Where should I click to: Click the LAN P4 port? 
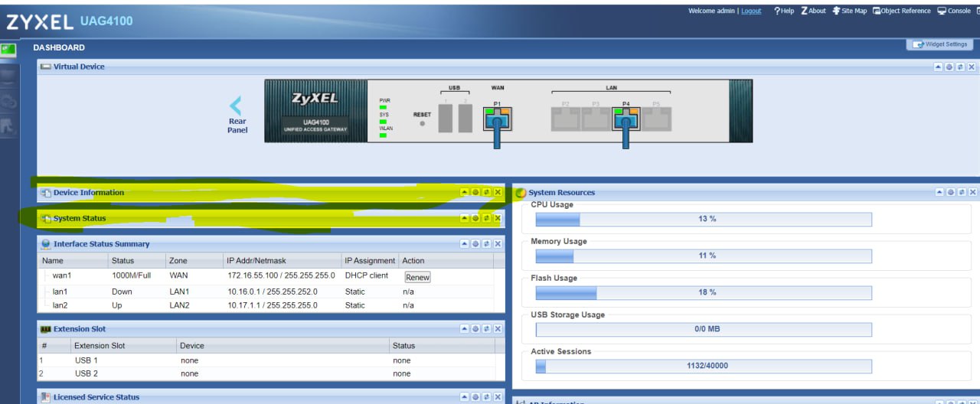tap(626, 119)
